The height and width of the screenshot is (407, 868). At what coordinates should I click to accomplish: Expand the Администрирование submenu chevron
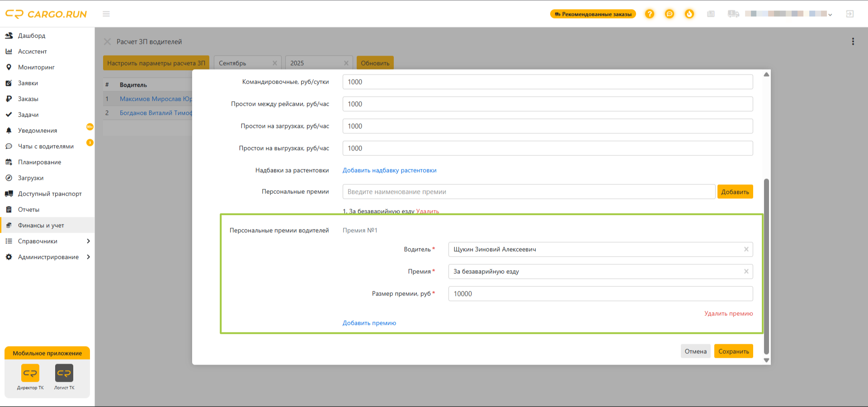coord(88,257)
